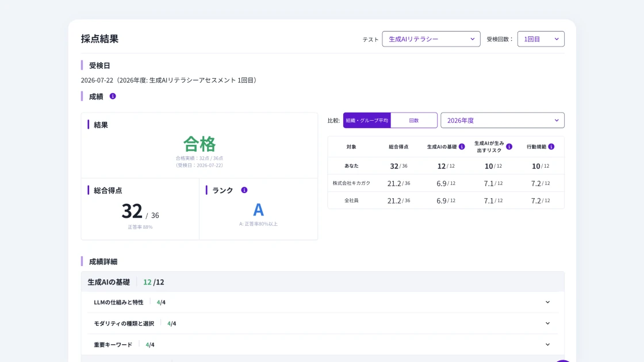Viewport: 644px width, 362px height.
Task: Click the 総合得点 column header
Action: (x=398, y=147)
